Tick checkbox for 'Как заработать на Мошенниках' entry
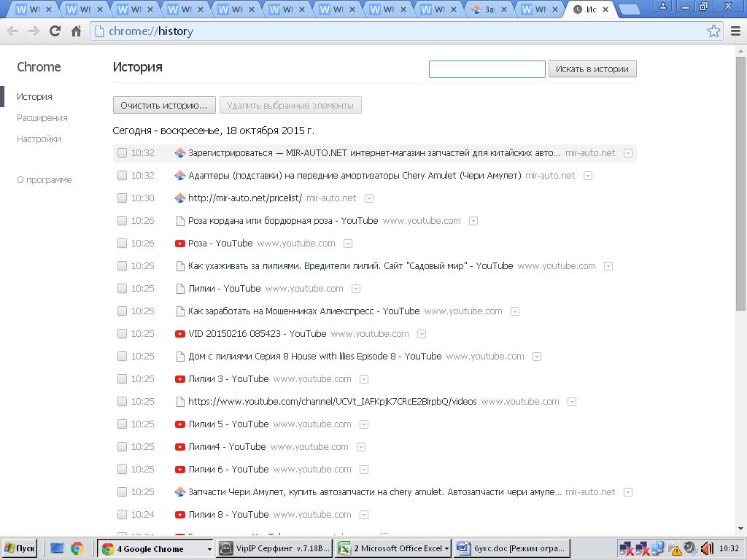 coord(122,311)
